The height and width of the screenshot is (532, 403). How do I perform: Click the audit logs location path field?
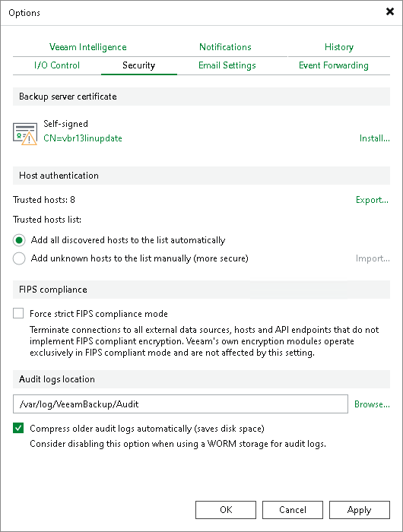coord(180,404)
